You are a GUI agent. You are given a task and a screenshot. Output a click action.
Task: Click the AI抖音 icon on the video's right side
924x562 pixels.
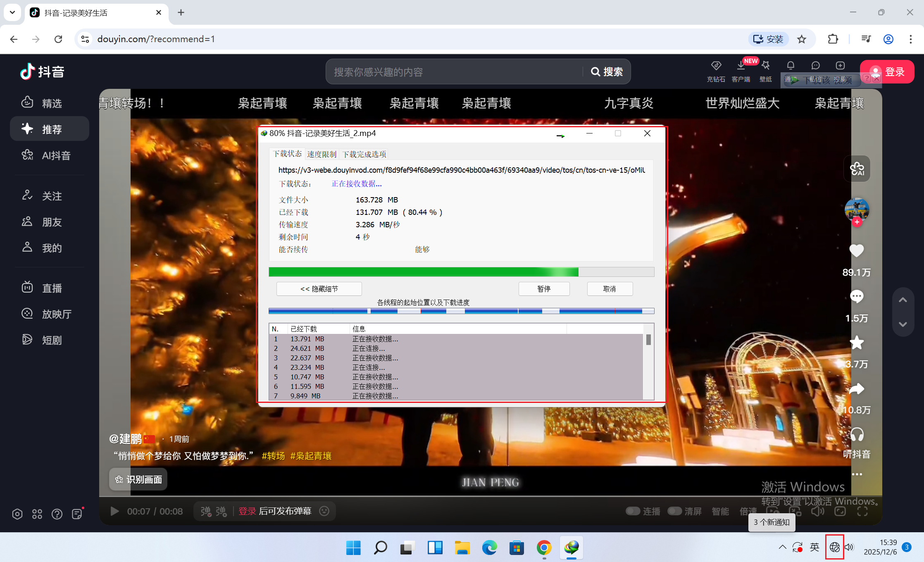coord(857,169)
